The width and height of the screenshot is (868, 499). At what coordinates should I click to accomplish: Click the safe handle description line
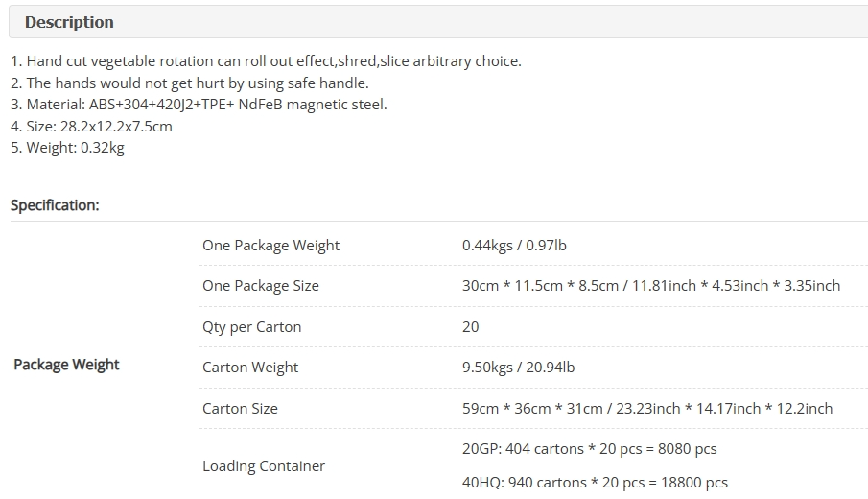click(190, 83)
